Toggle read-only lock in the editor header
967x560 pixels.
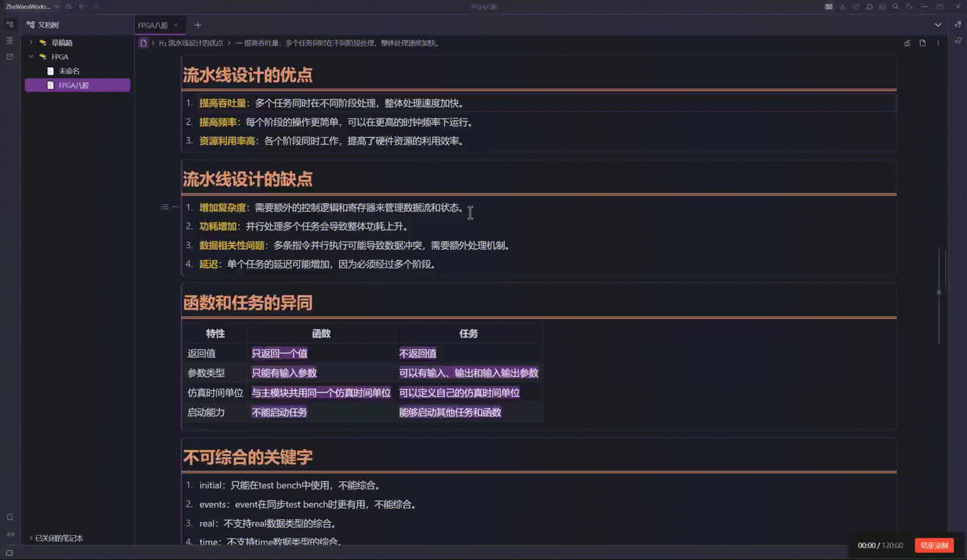coord(907,43)
